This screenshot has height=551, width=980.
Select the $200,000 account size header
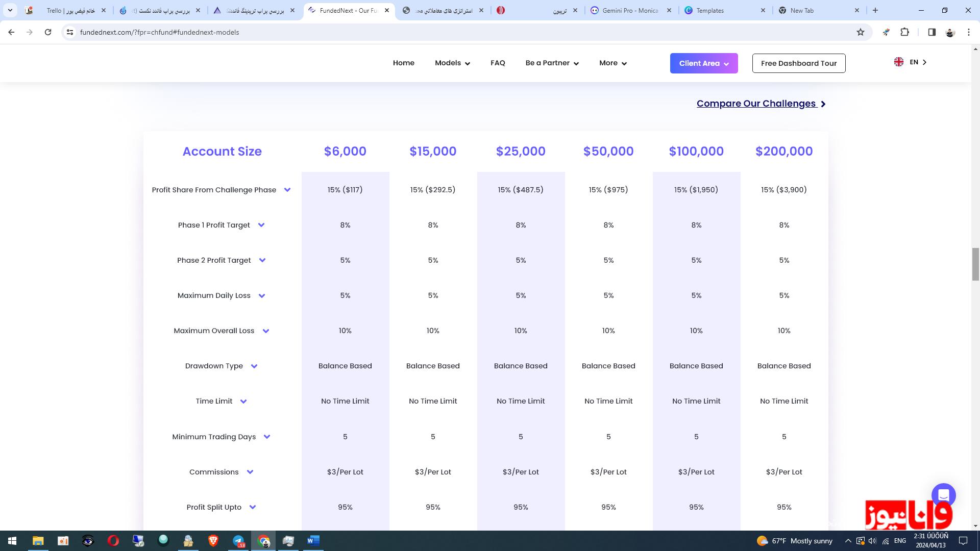(x=784, y=152)
